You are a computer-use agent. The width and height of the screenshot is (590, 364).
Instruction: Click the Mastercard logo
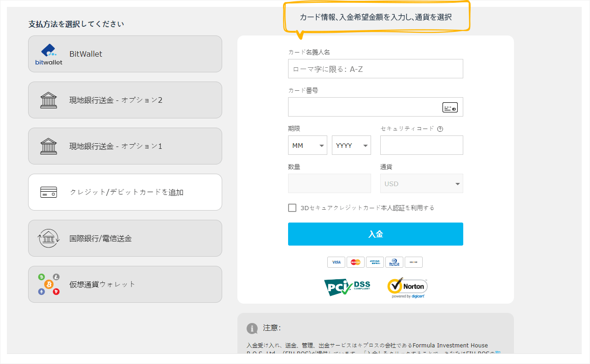click(x=355, y=262)
